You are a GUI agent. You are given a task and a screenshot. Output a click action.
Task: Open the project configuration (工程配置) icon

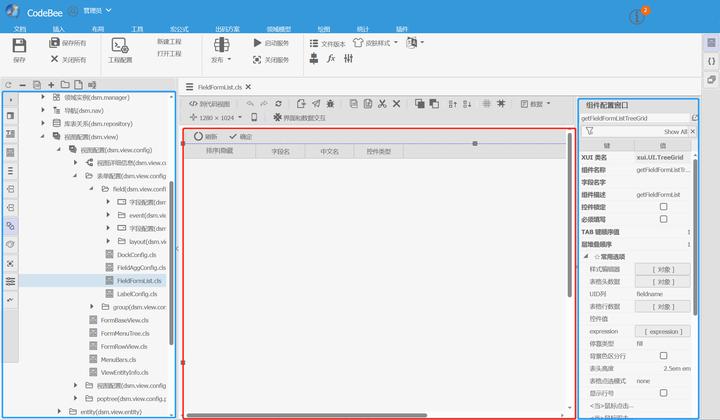click(119, 46)
